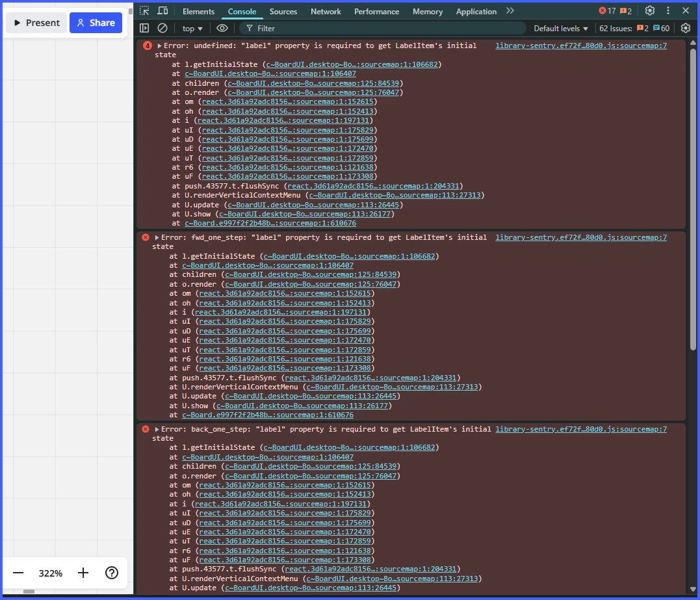The image size is (700, 600).
Task: Open the Sources tab
Action: coord(283,12)
